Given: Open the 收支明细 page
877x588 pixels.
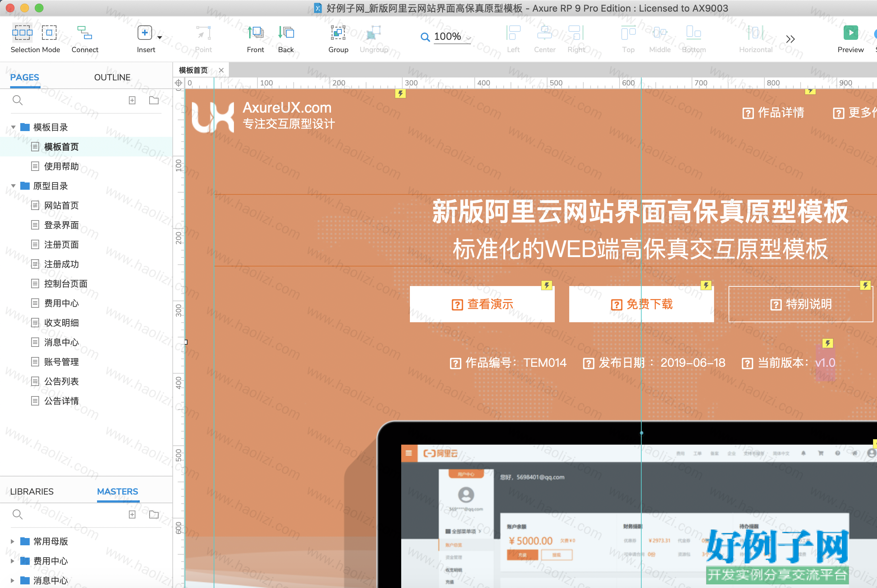Looking at the screenshot, I should (x=61, y=323).
